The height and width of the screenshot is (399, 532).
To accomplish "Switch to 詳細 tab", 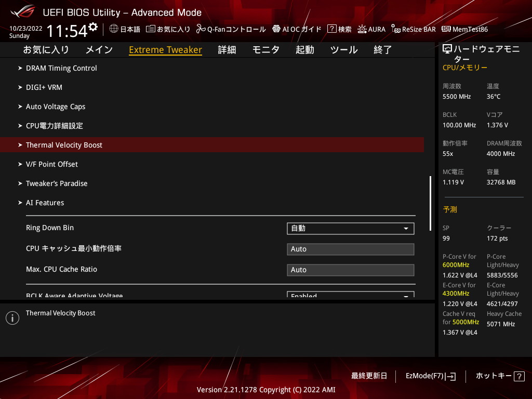I will (x=227, y=50).
